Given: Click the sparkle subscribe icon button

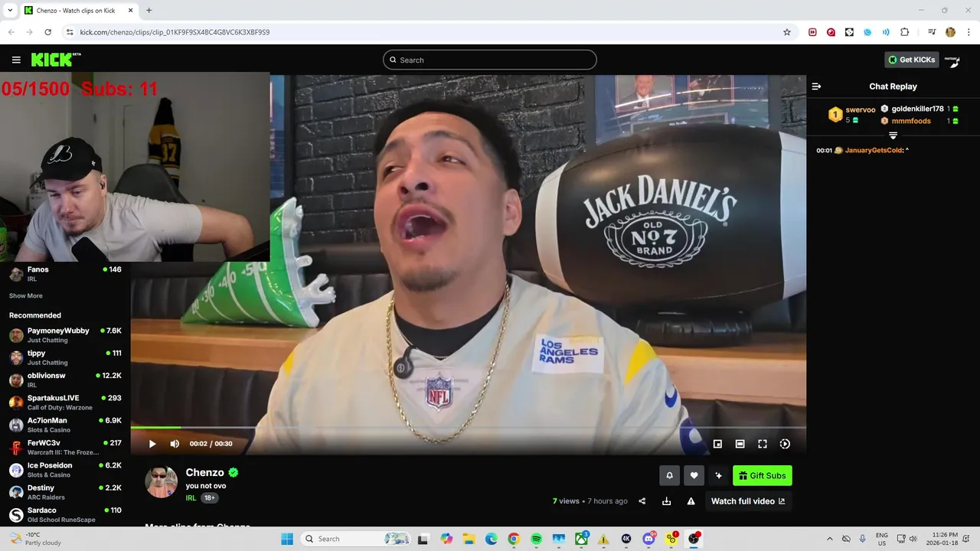Looking at the screenshot, I should (x=718, y=475).
